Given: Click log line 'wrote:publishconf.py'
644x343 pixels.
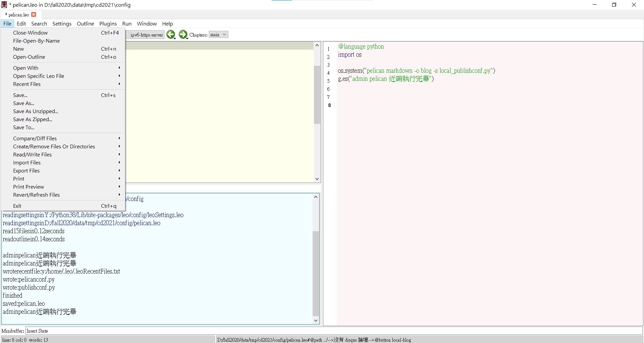Looking at the screenshot, I should click(29, 287).
